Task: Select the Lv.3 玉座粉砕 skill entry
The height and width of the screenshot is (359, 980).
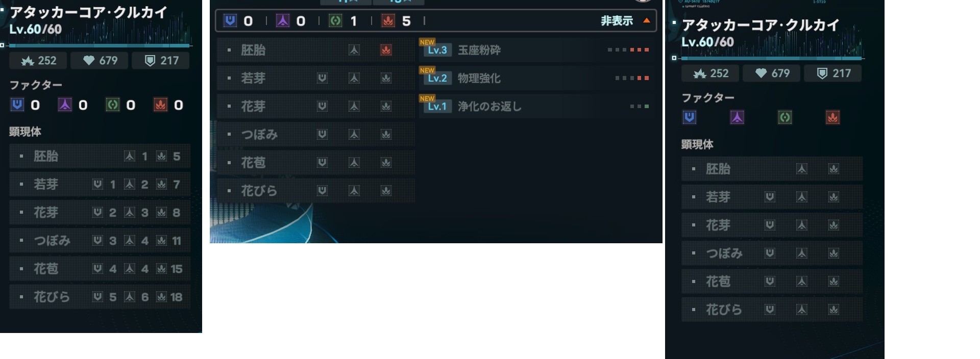Action: (536, 50)
